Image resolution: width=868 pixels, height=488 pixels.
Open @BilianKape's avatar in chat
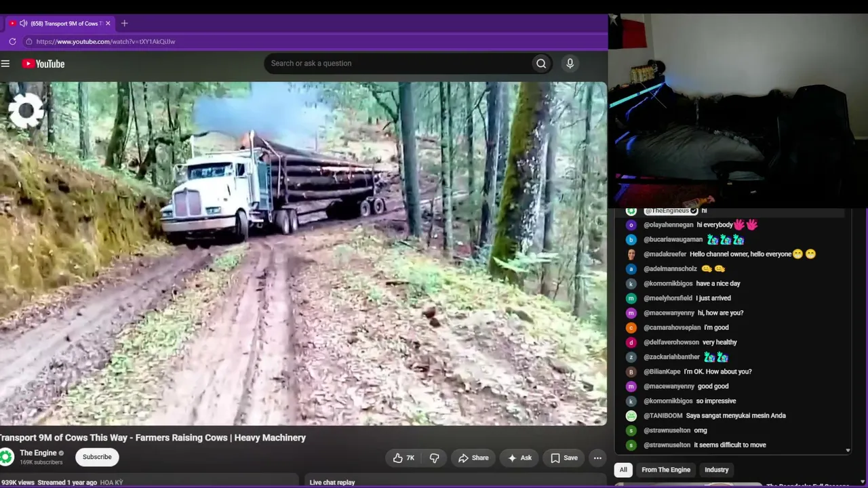pyautogui.click(x=631, y=371)
